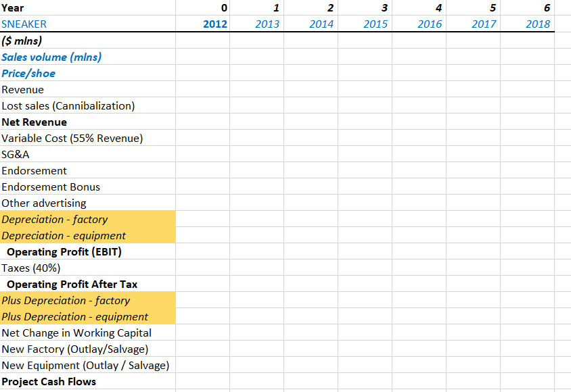The height and width of the screenshot is (392, 571).
Task: Click empty Endorsement cell under 2013
Action: [x=256, y=170]
